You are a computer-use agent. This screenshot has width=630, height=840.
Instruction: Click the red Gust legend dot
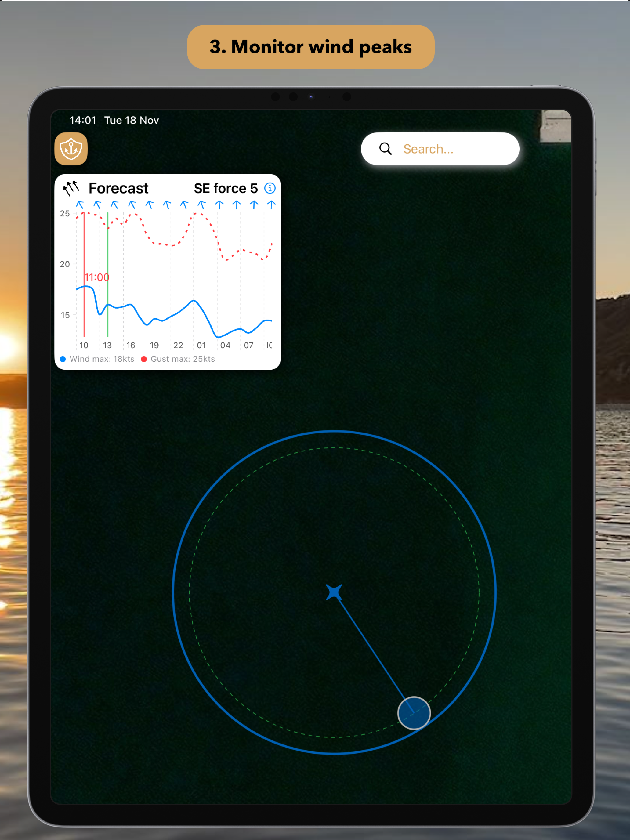144,359
